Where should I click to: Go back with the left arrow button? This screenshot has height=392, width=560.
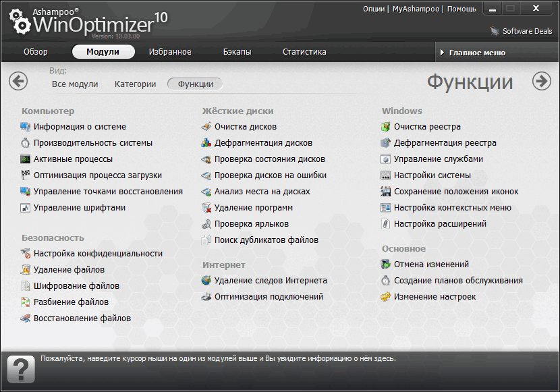tap(18, 81)
